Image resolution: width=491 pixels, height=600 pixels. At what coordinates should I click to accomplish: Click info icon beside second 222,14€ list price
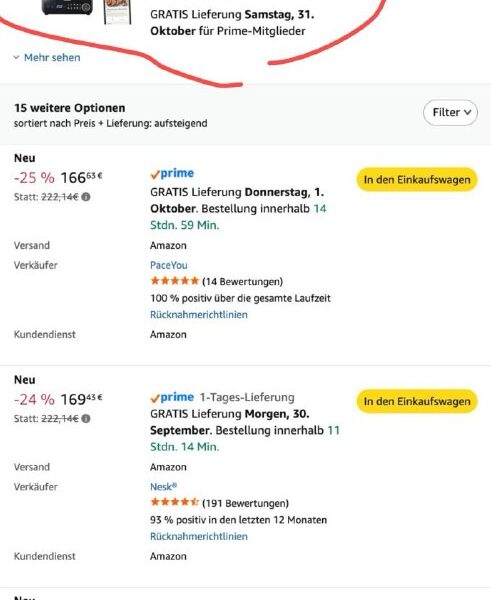(86, 419)
